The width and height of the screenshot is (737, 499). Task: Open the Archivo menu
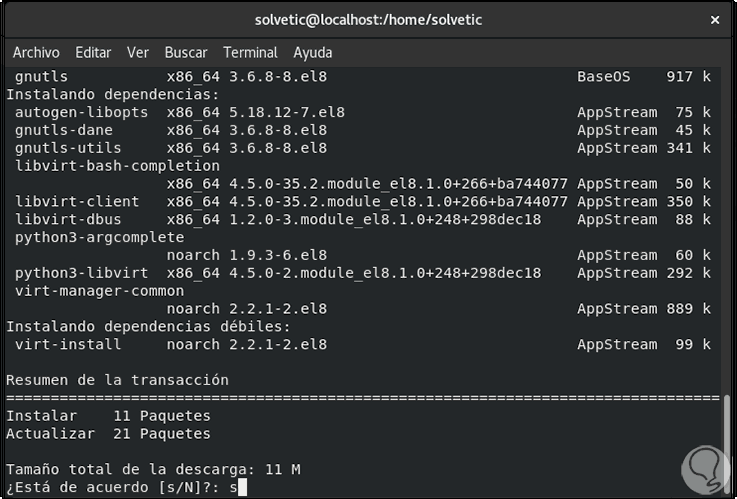click(36, 52)
